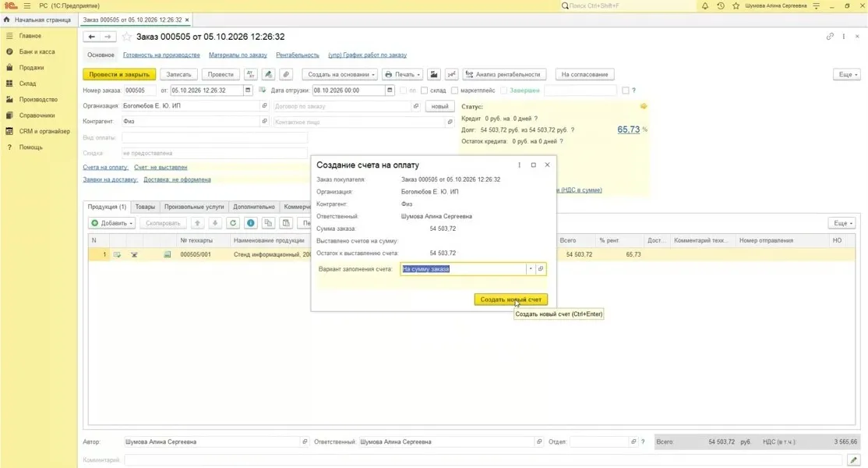This screenshot has width=868, height=468.
Task: Tick the checkbox next to the question mark
Action: point(626,90)
